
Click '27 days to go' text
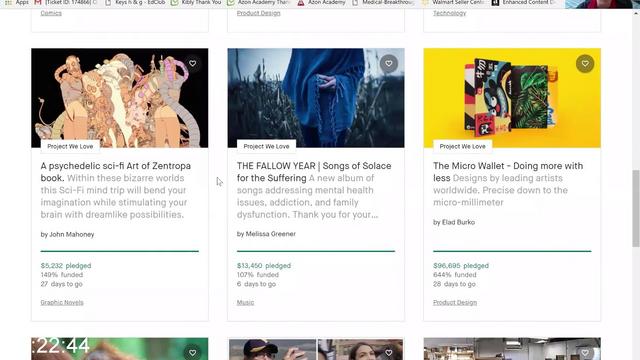(x=61, y=284)
